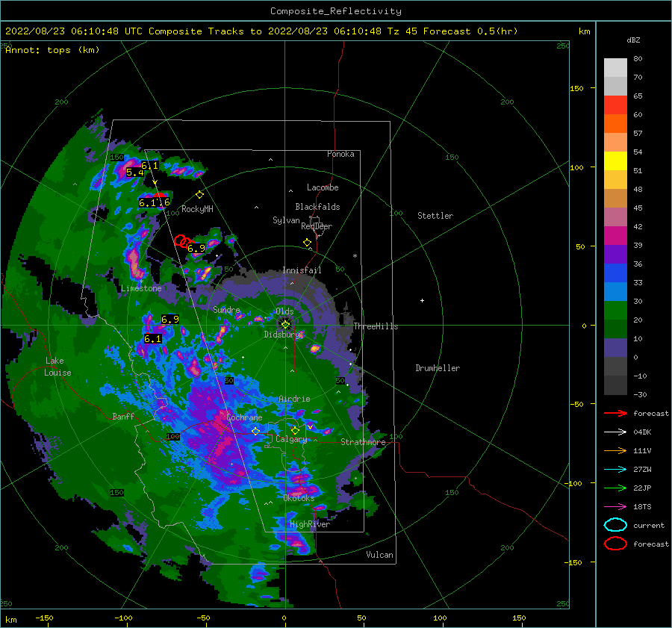This screenshot has height=628, width=672.
Task: Click the cyan 27ZW arrow in legend
Action: tap(615, 469)
